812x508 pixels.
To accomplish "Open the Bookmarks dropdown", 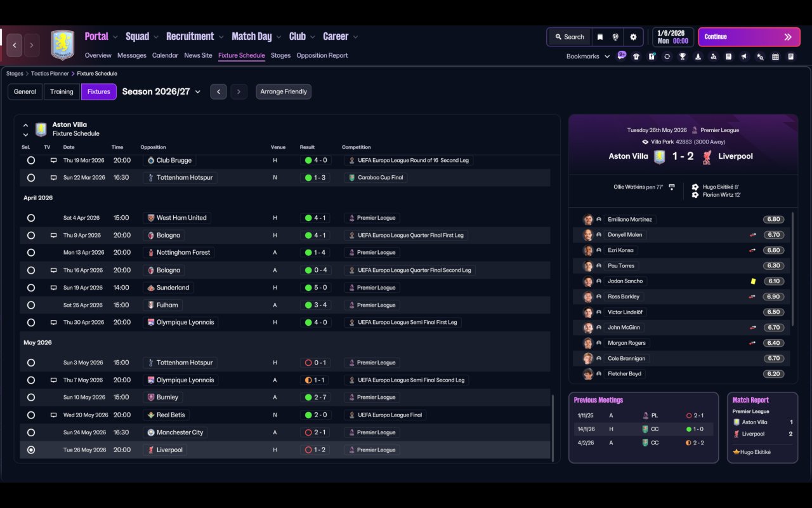I will click(x=588, y=57).
